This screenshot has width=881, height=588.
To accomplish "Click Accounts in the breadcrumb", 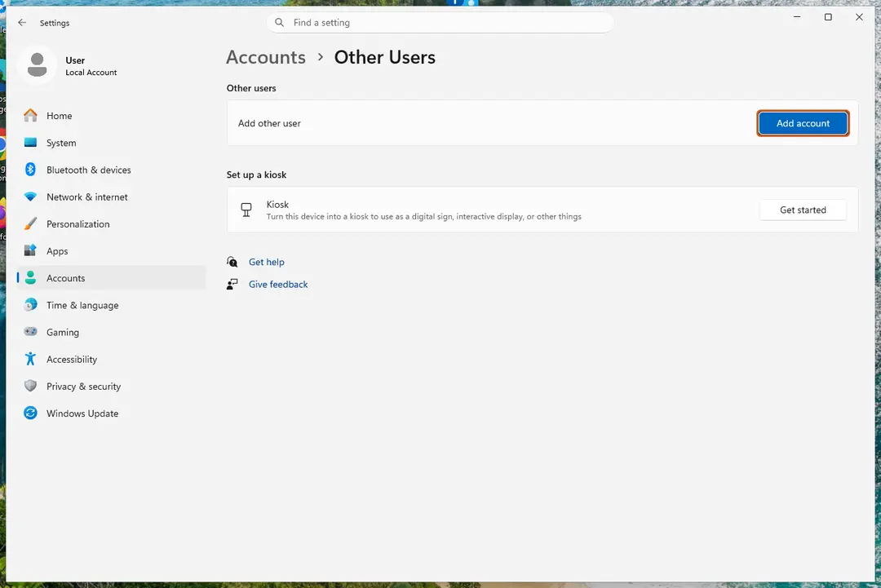I will click(266, 57).
